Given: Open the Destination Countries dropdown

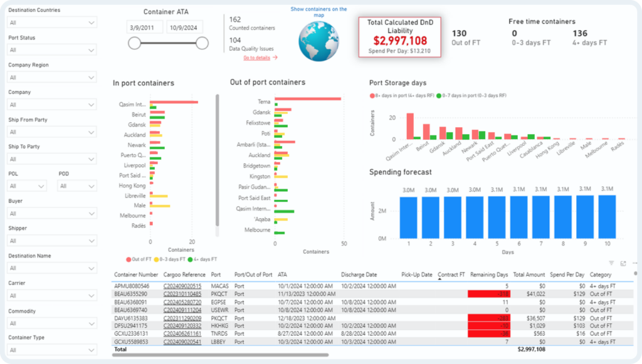Looking at the screenshot, I should [x=52, y=23].
